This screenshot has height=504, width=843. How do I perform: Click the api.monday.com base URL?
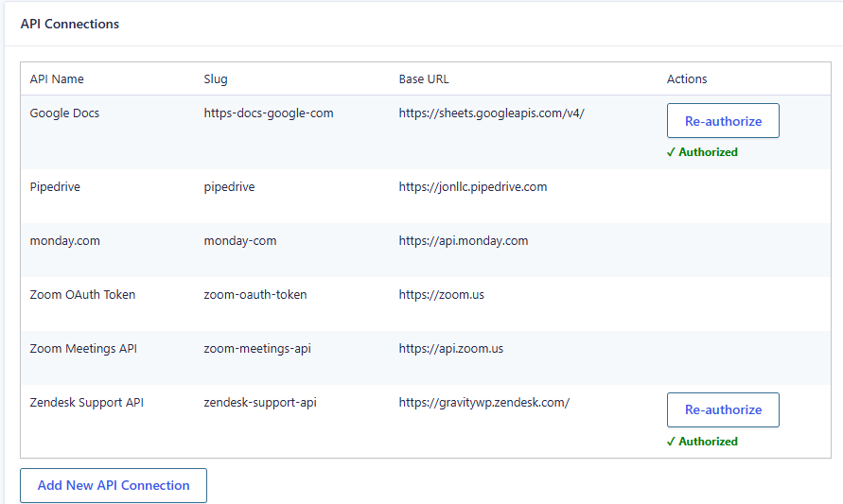pyautogui.click(x=464, y=241)
